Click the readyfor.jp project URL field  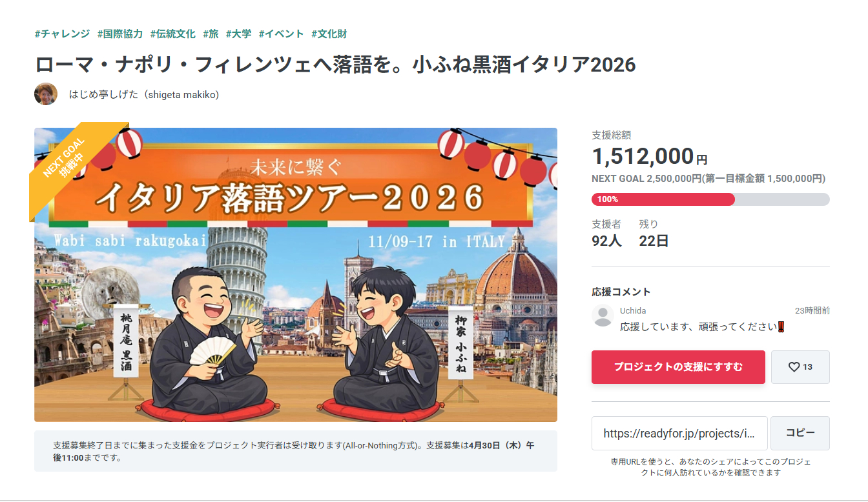679,433
